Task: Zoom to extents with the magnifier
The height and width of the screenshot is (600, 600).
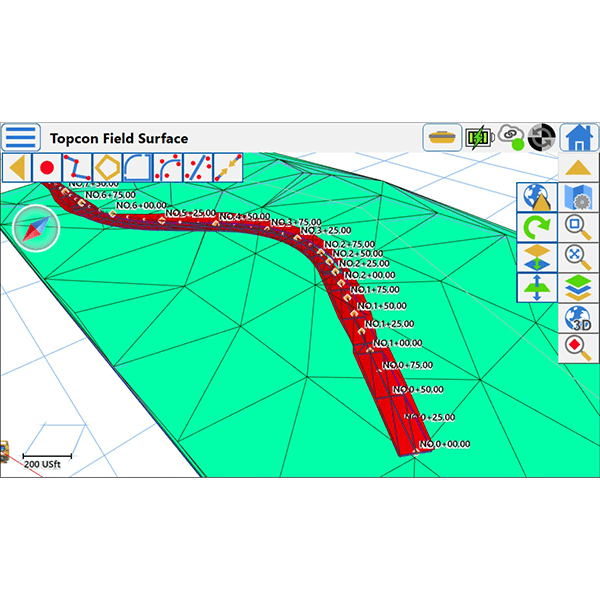Action: point(578,258)
